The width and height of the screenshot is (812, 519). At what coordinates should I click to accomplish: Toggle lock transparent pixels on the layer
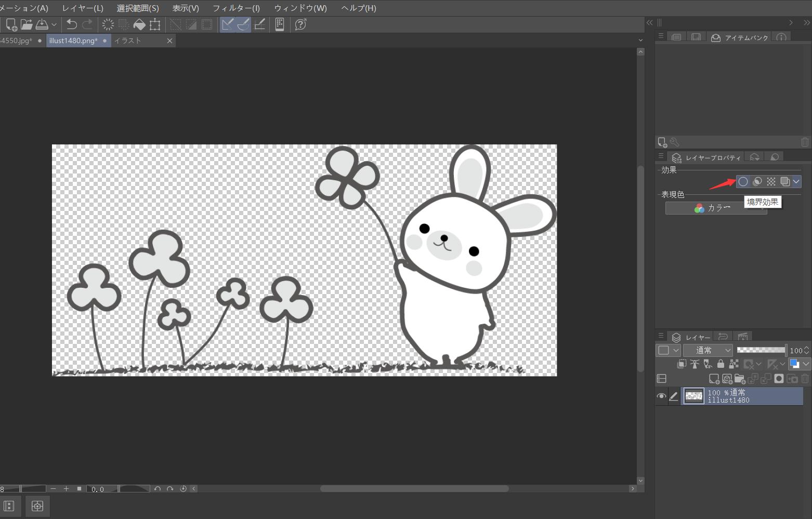(734, 364)
